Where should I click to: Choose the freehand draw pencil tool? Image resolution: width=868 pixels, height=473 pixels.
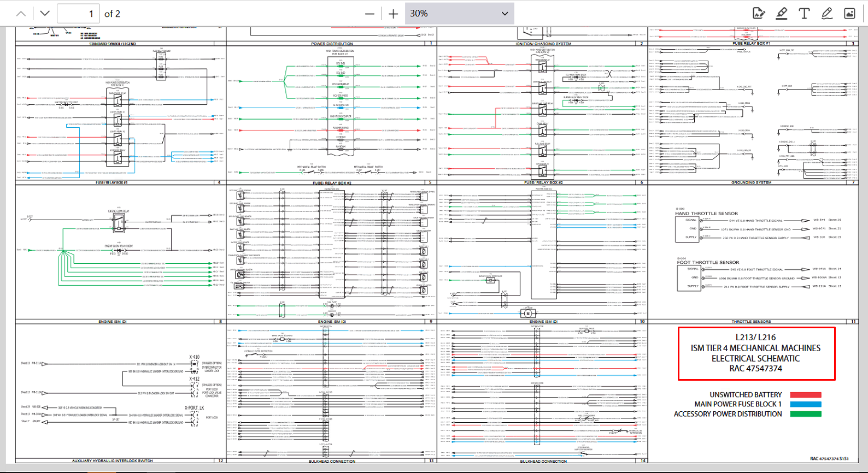click(x=827, y=14)
